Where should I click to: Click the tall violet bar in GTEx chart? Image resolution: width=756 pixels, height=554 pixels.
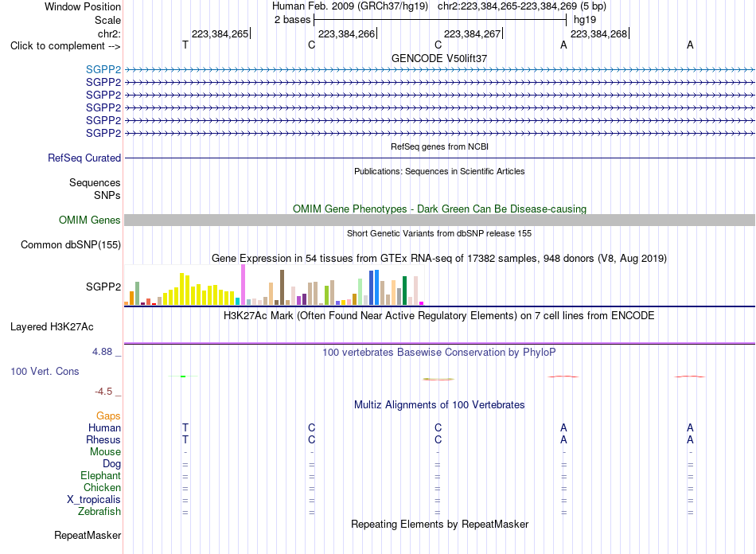coord(243,284)
